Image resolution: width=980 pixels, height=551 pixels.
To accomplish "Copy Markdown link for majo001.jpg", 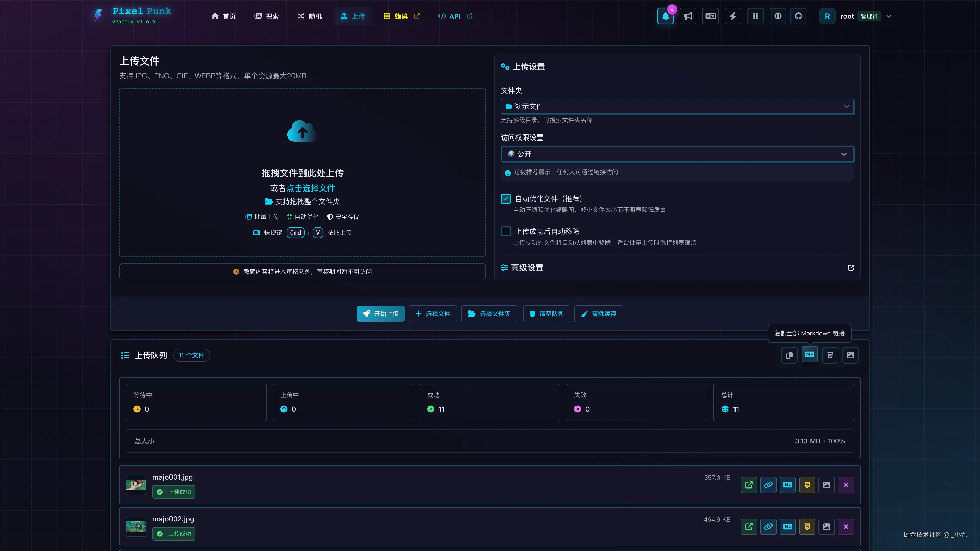I will pyautogui.click(x=788, y=485).
